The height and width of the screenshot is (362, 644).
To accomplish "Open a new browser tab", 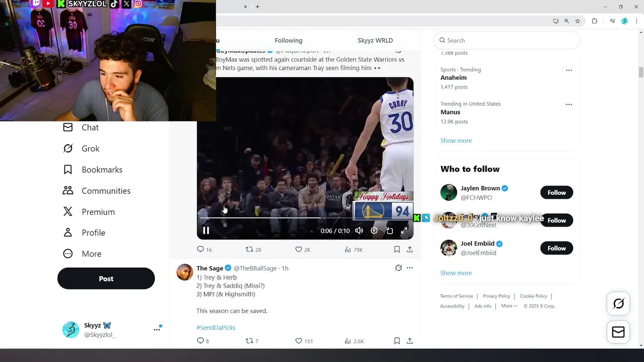I will pyautogui.click(x=257, y=7).
